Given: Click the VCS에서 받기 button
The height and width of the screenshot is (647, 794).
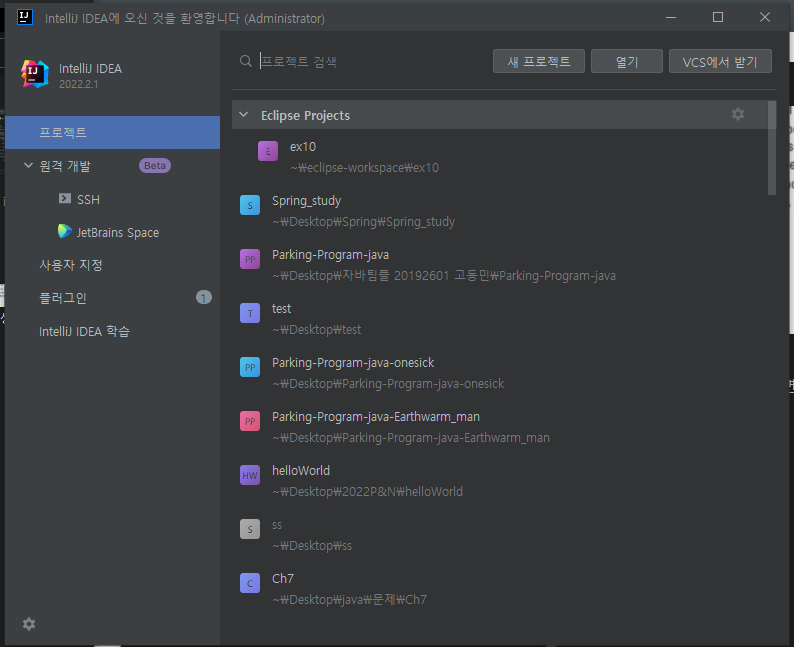Looking at the screenshot, I should [x=720, y=61].
